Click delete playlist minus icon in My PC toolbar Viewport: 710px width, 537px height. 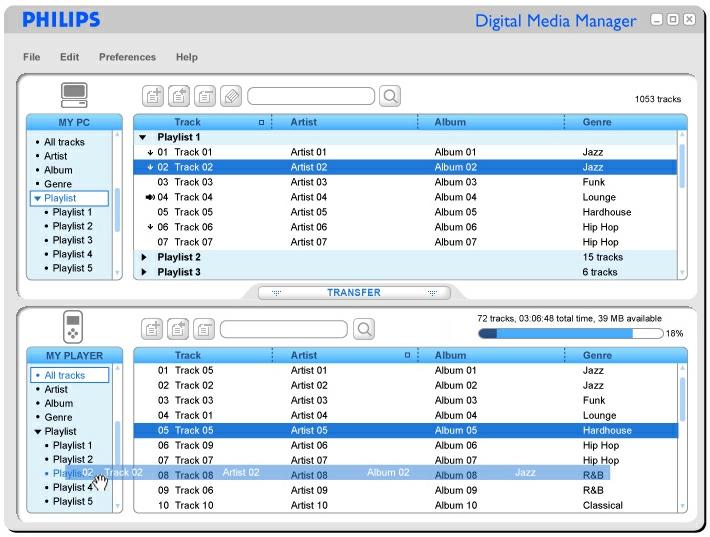205,96
